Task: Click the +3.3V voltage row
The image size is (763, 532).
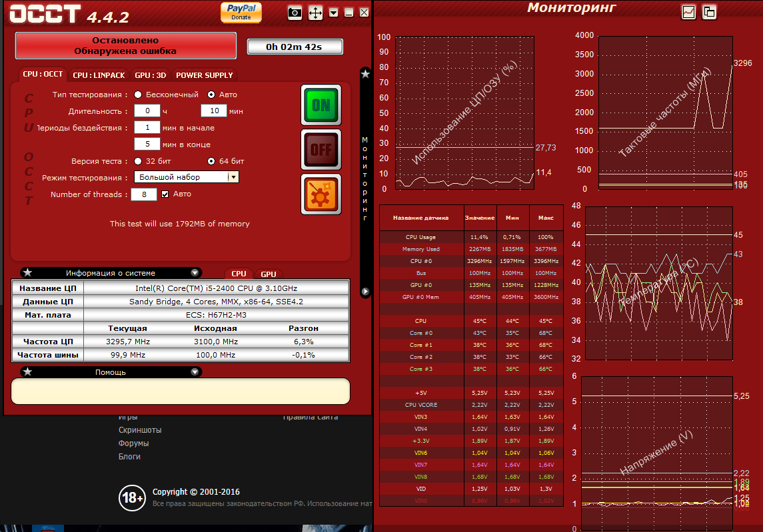Action: point(471,441)
